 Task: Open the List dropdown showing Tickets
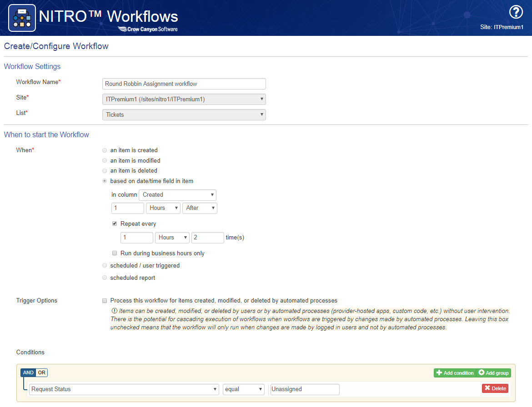[184, 114]
